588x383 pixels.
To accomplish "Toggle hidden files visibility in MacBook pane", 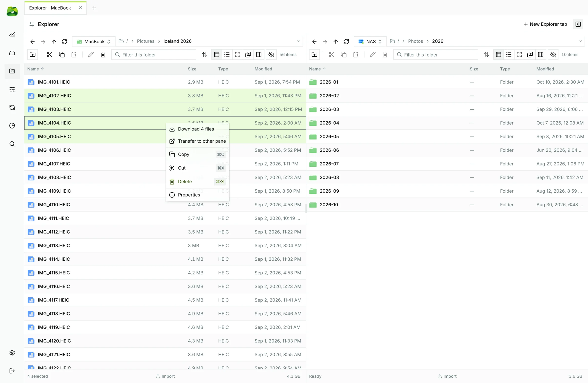I will coord(271,55).
